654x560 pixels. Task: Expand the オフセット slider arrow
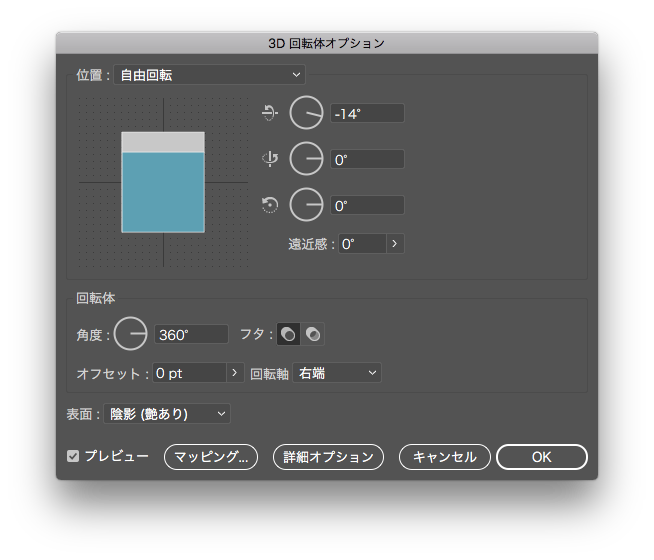coord(235,373)
